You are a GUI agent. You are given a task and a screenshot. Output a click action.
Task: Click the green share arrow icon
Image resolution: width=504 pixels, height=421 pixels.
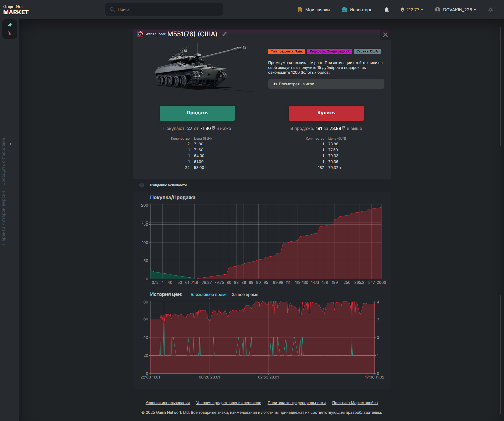point(10,25)
